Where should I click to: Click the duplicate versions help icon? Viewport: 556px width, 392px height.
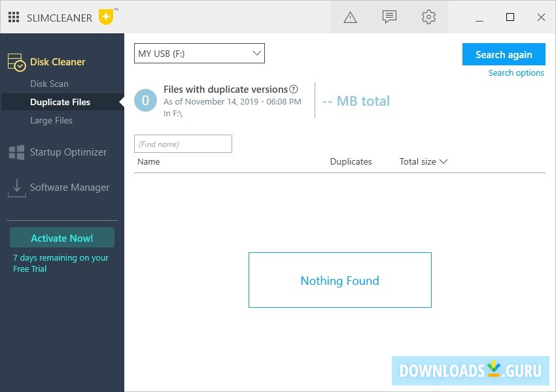pos(292,89)
